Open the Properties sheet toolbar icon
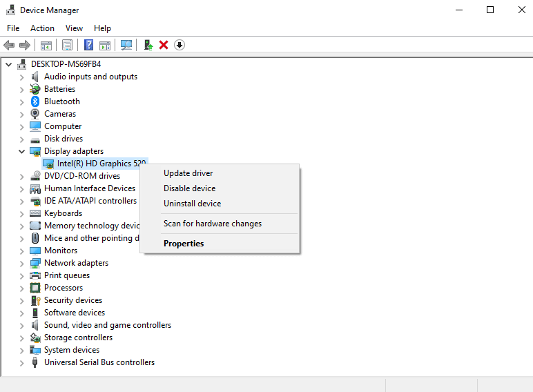 point(67,45)
